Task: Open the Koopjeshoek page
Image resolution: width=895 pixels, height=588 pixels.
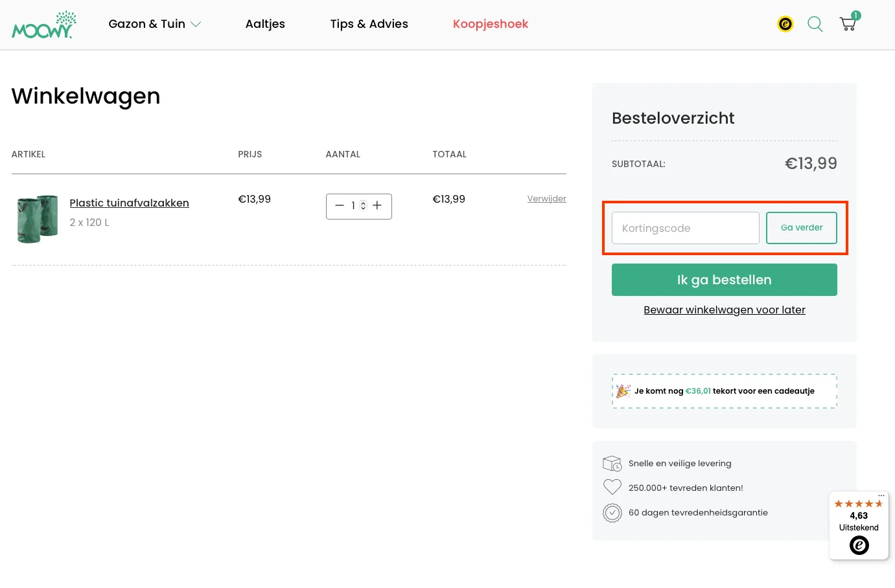Action: (491, 24)
